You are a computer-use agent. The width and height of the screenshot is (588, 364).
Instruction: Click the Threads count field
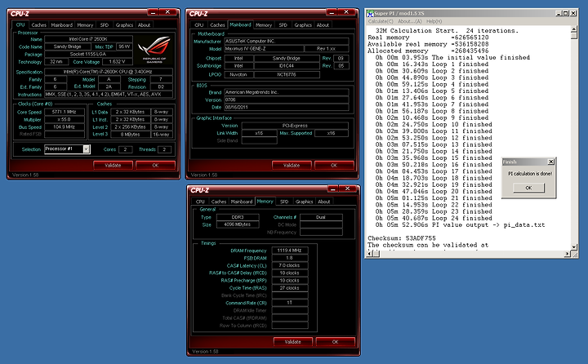[164, 149]
